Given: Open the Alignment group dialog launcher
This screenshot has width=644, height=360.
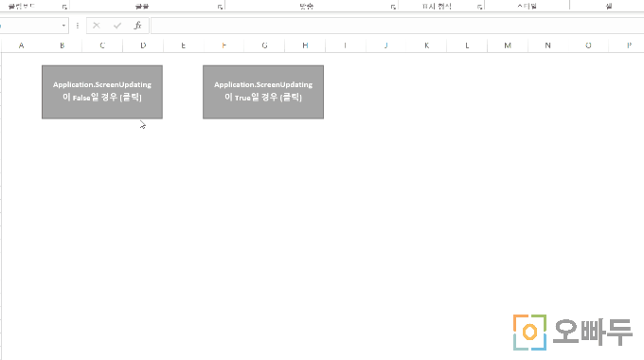Looking at the screenshot, I should [393, 7].
